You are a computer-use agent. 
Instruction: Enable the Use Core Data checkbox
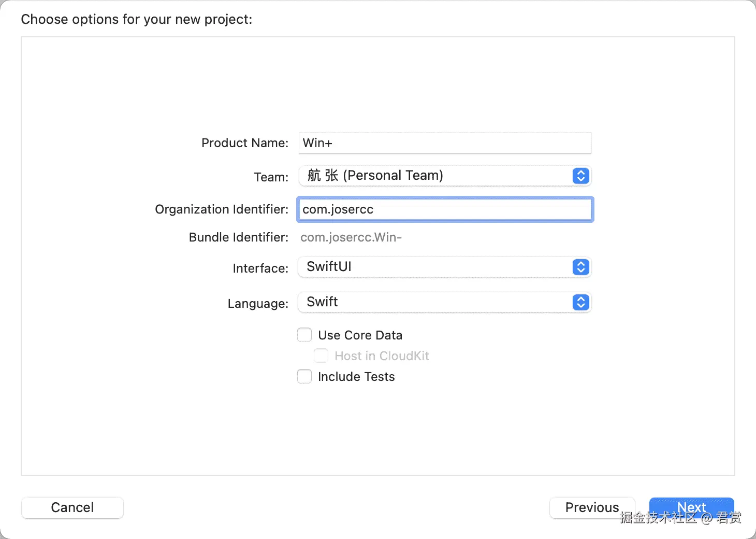click(304, 335)
